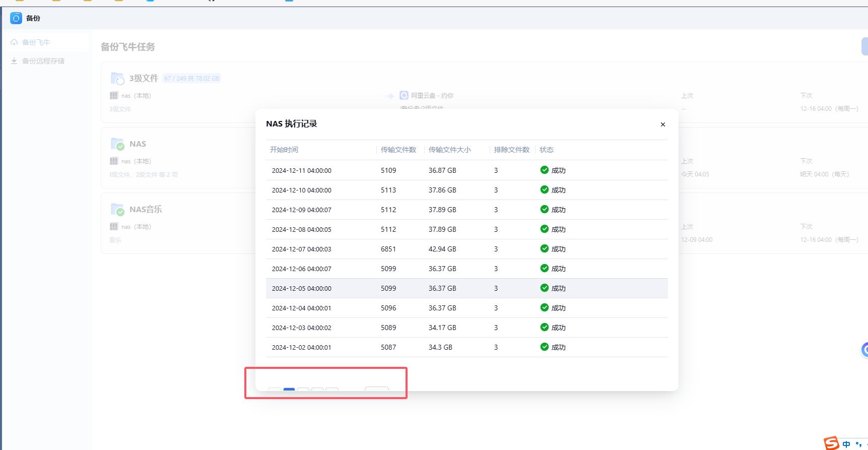Click the nas storage icon under 3级文件

(x=114, y=95)
